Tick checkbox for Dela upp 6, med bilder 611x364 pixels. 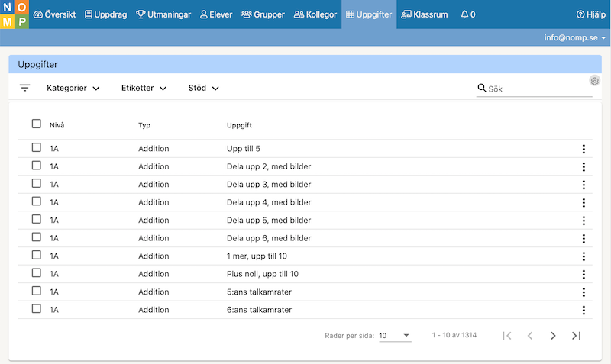(36, 237)
